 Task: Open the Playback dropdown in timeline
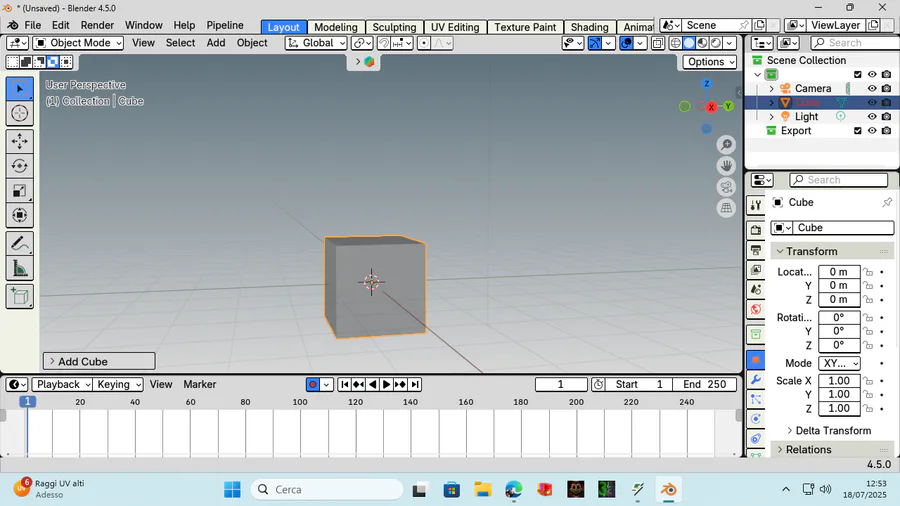pyautogui.click(x=62, y=384)
